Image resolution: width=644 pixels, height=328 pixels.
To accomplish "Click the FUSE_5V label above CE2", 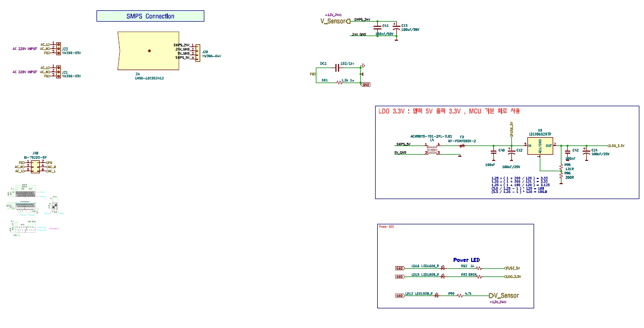I will pos(511,129).
